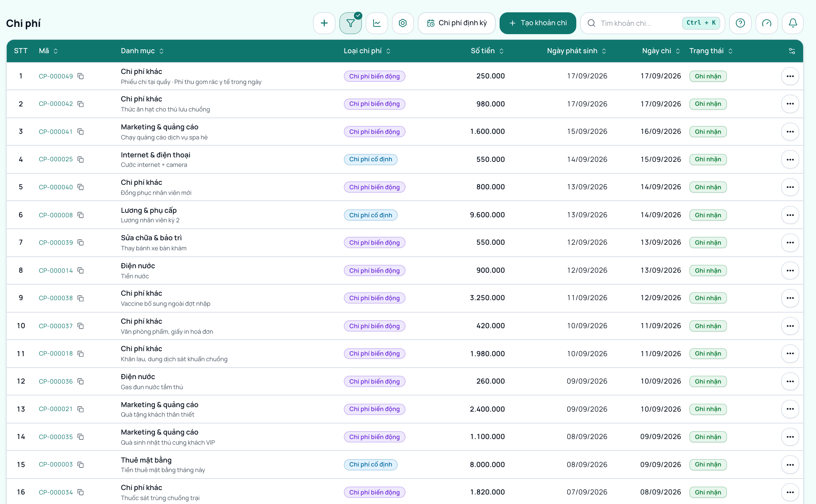The width and height of the screenshot is (816, 504).
Task: Sort table by Danh mục column
Action: click(x=142, y=51)
